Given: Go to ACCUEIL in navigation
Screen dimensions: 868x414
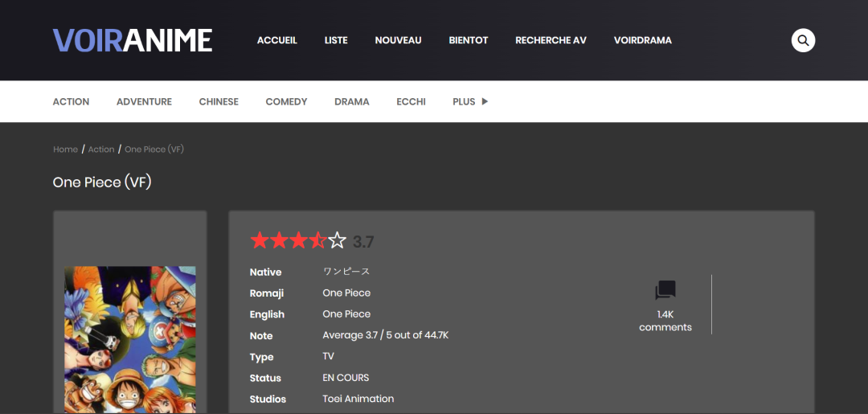Looking at the screenshot, I should (276, 40).
